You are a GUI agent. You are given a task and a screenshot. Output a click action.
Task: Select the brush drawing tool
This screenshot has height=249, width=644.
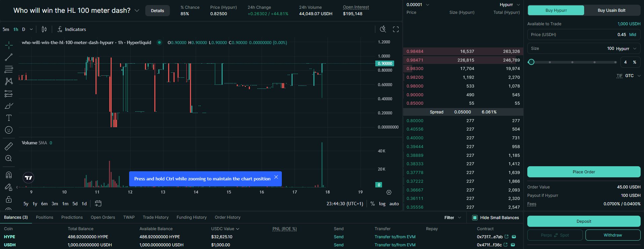tap(9, 106)
